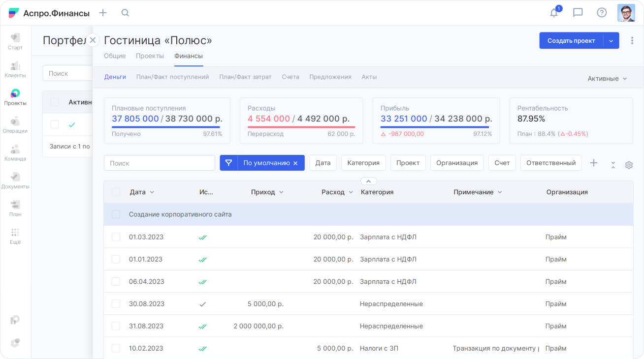Open the chat messages icon
The image size is (644, 359).
[578, 13]
